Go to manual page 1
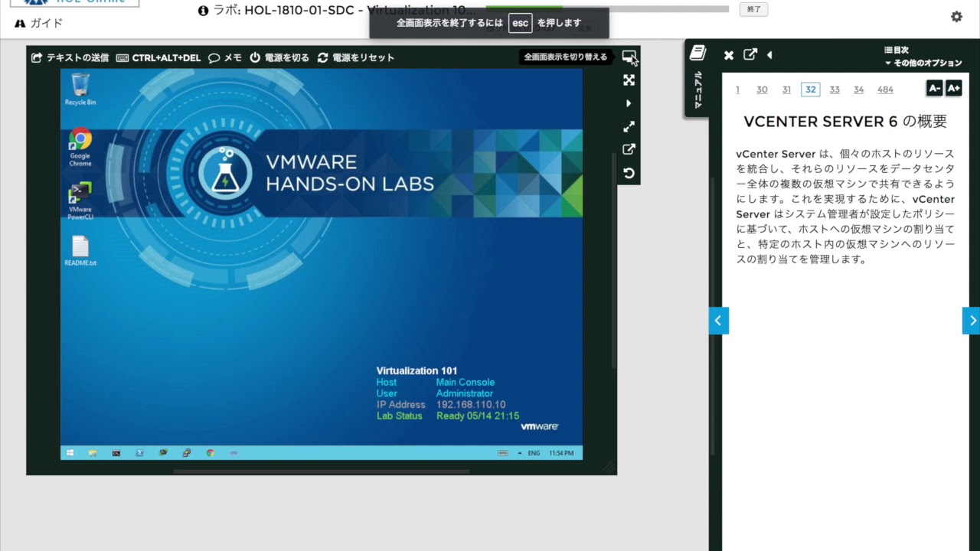Screen dimensions: 980x551 coord(737,90)
